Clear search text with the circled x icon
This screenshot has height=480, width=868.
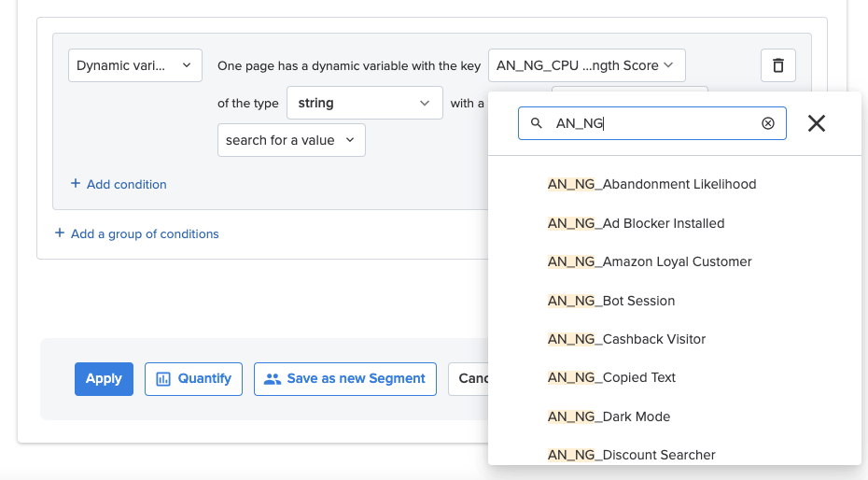[768, 123]
